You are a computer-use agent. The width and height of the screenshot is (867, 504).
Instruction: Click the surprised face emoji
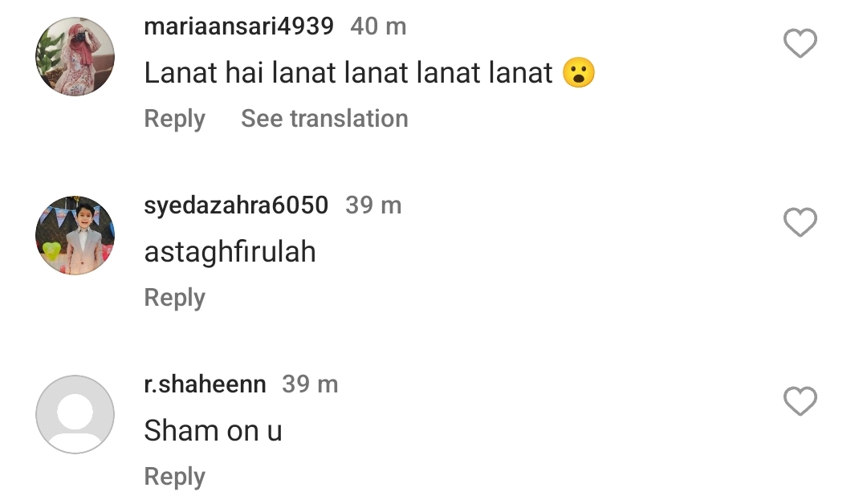click(x=579, y=75)
